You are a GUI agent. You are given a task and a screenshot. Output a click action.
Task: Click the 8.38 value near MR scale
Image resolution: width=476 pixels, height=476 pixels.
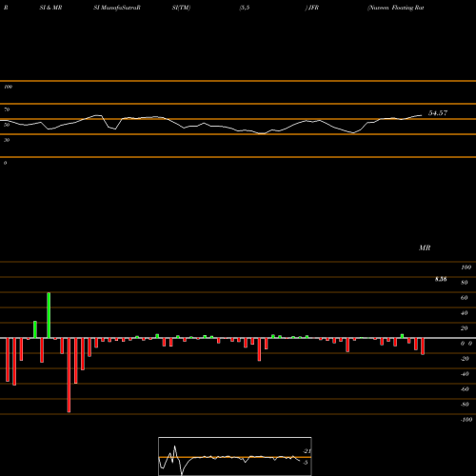441,279
